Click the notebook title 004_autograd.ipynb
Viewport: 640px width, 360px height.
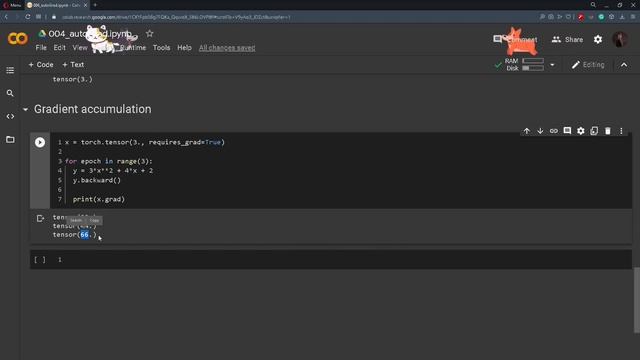pos(90,33)
